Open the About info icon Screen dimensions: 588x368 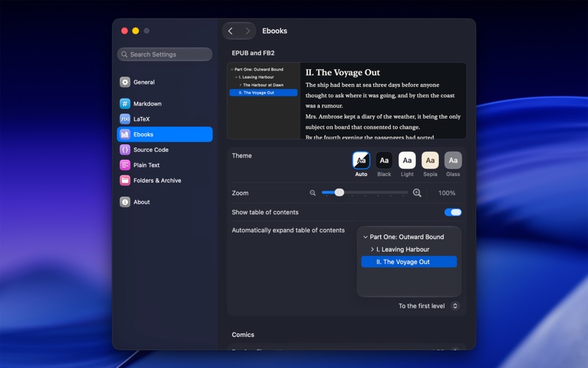tap(125, 202)
